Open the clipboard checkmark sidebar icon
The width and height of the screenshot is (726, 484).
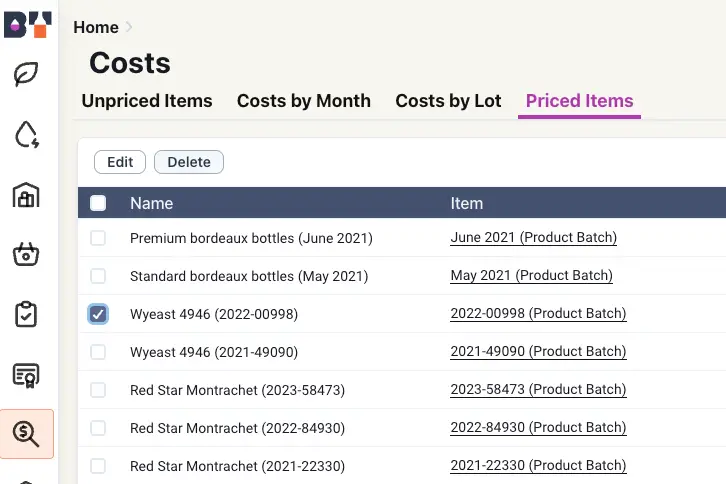[26, 314]
